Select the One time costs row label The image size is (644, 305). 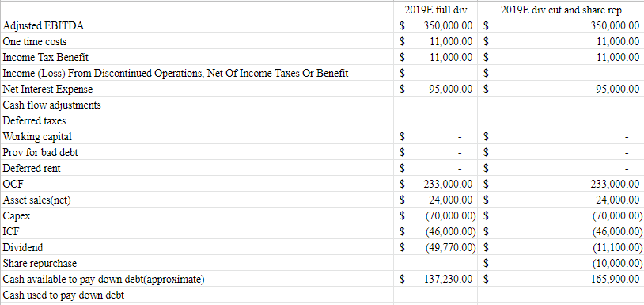pyautogui.click(x=35, y=41)
